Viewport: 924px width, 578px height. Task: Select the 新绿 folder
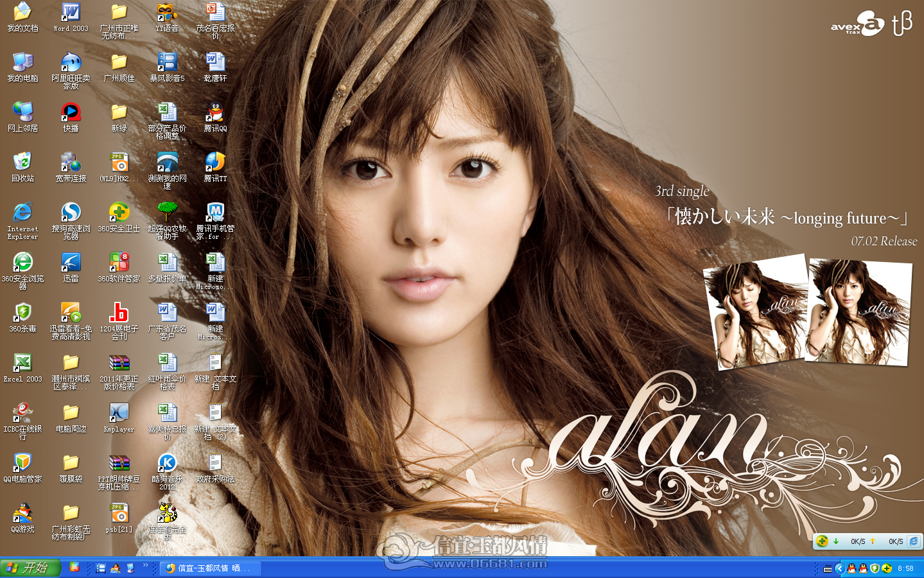tap(119, 118)
